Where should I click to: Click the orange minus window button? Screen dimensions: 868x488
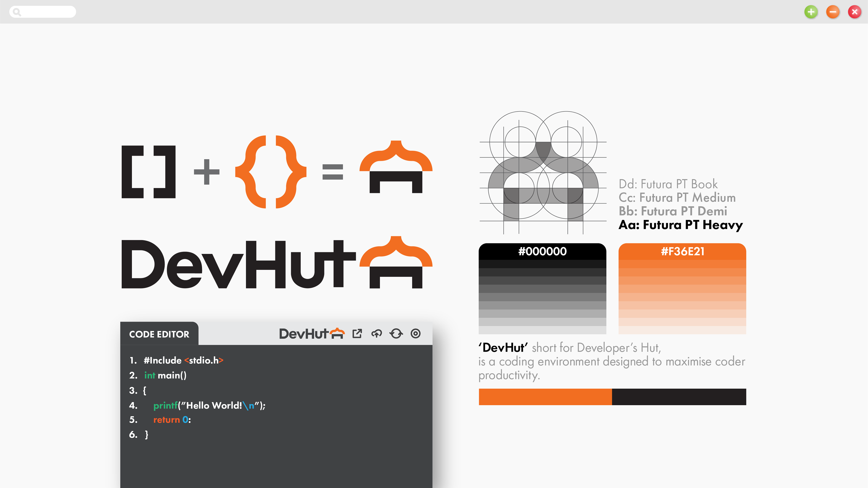833,12
